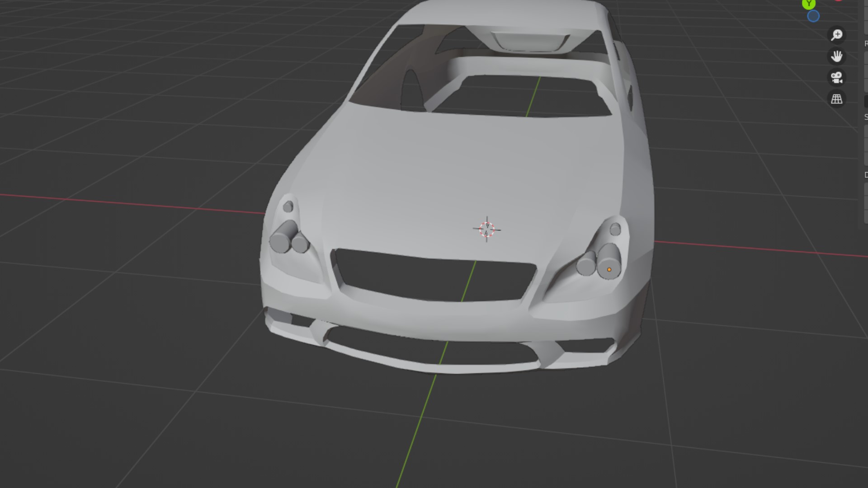This screenshot has width=868, height=488.
Task: Click the zoom magnifier navigation icon
Action: (836, 35)
